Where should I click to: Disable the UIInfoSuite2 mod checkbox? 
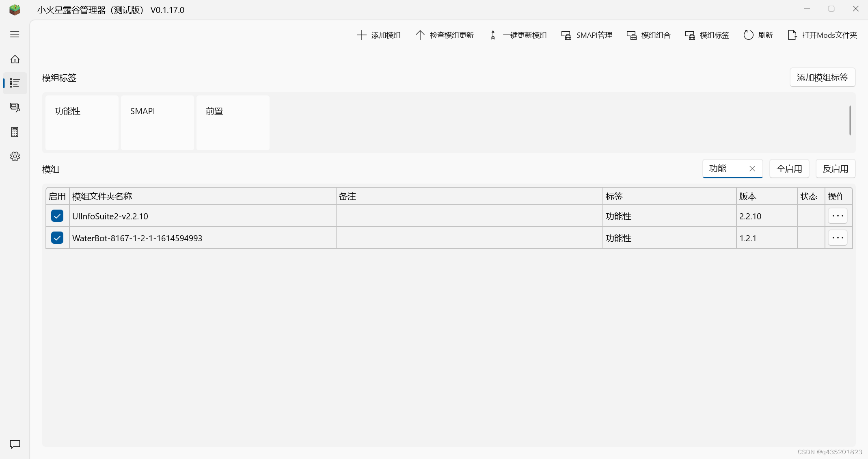click(57, 216)
